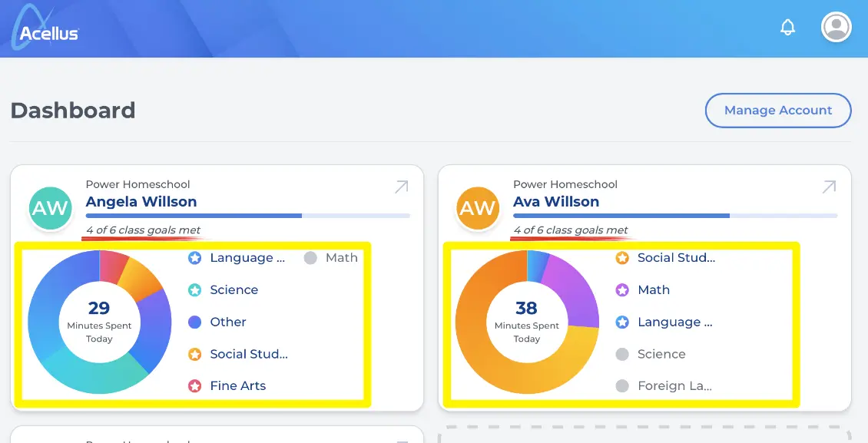Screen dimensions: 868x443
Task: Open Angela Willson's student name link
Action: pyautogui.click(x=141, y=202)
